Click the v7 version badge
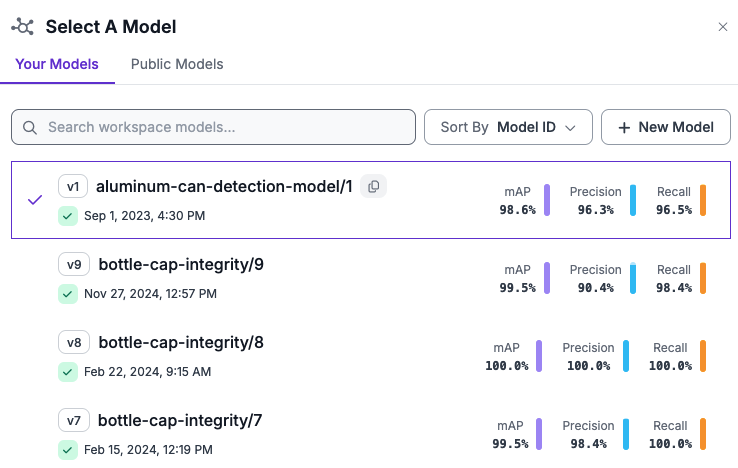This screenshot has width=738, height=468. [x=74, y=421]
